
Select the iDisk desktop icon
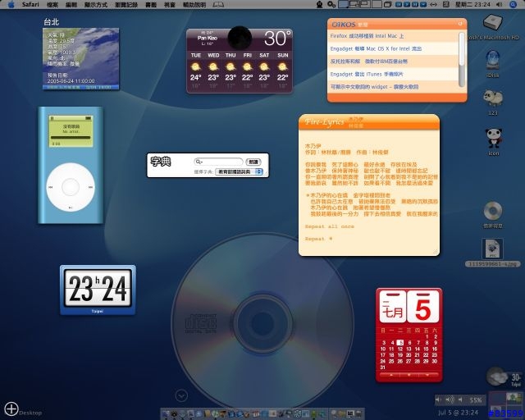point(493,60)
